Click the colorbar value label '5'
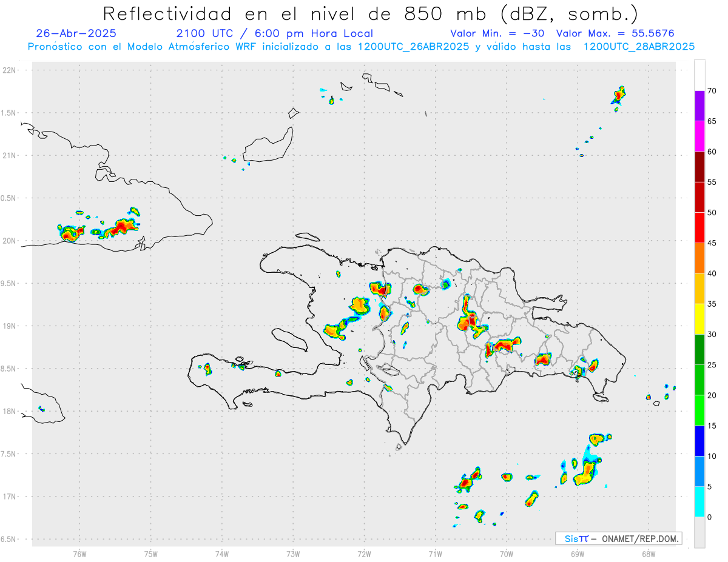 click(709, 487)
